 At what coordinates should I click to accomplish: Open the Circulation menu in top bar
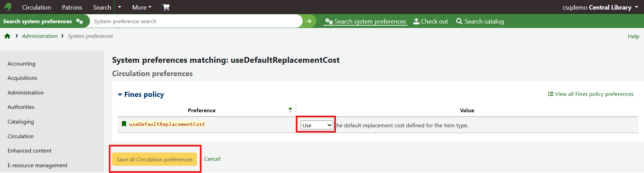point(36,7)
